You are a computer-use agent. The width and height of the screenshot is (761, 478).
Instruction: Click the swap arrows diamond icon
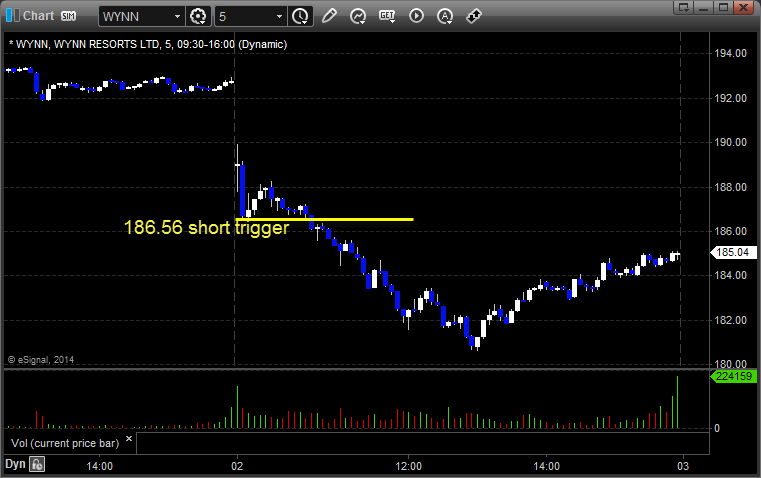(x=474, y=16)
